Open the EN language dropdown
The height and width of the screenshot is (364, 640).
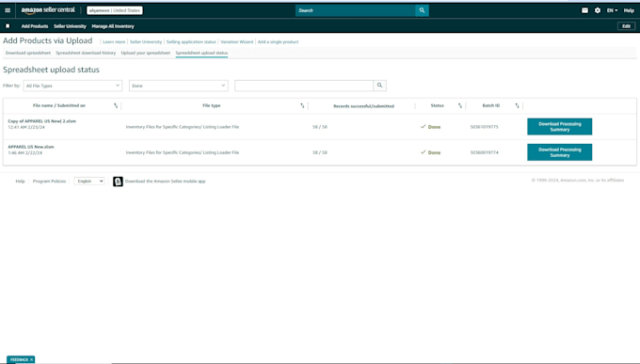[x=612, y=10]
